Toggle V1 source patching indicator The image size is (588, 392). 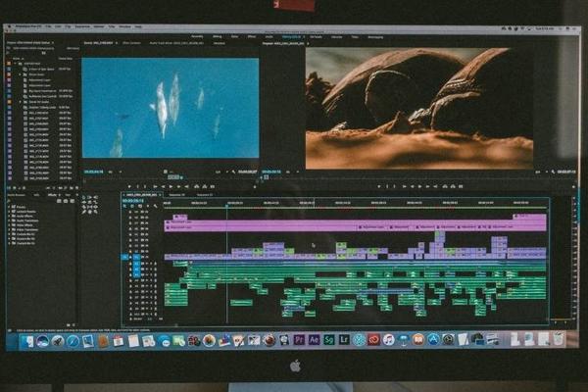[x=124, y=257]
